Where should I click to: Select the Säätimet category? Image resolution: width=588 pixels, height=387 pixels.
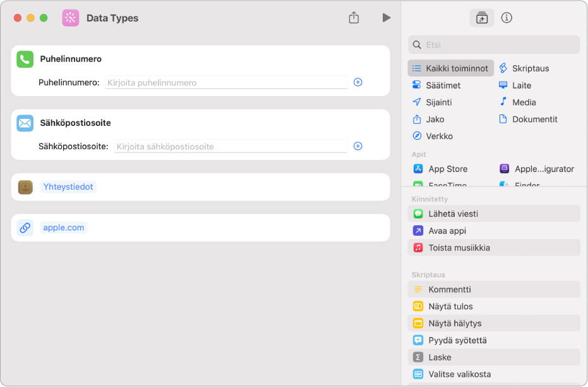[436, 85]
